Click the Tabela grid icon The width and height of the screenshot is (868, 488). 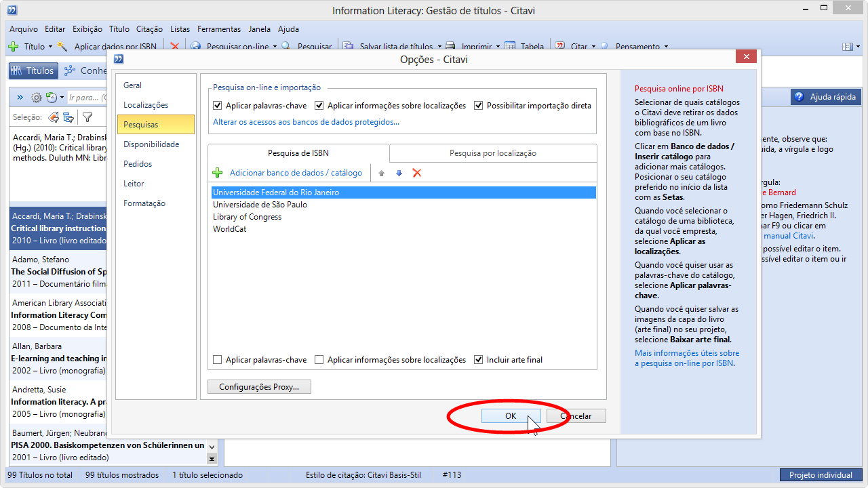pos(510,47)
